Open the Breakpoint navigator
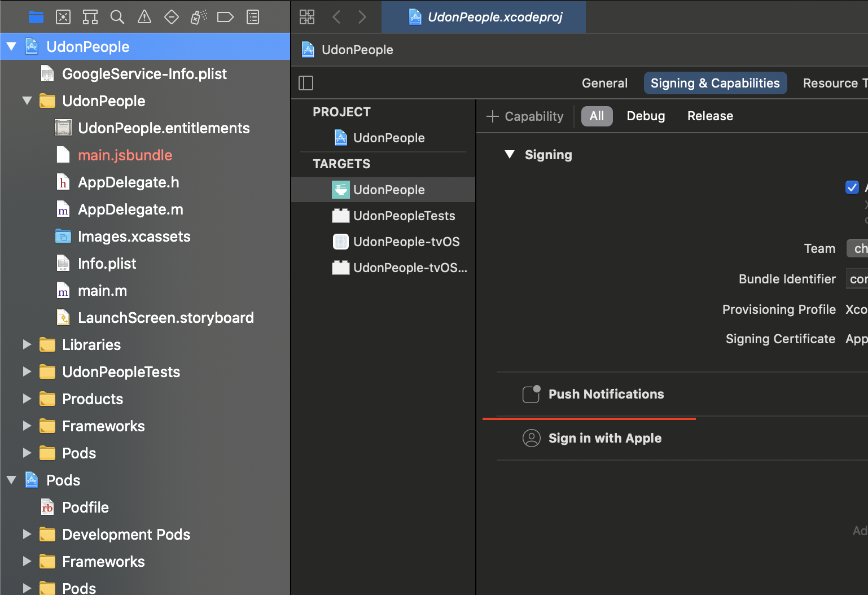 point(226,17)
